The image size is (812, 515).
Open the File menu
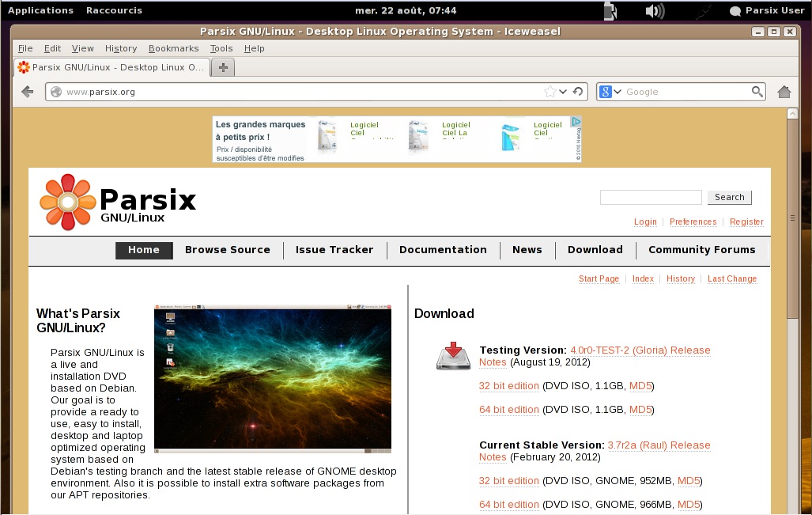click(x=25, y=48)
